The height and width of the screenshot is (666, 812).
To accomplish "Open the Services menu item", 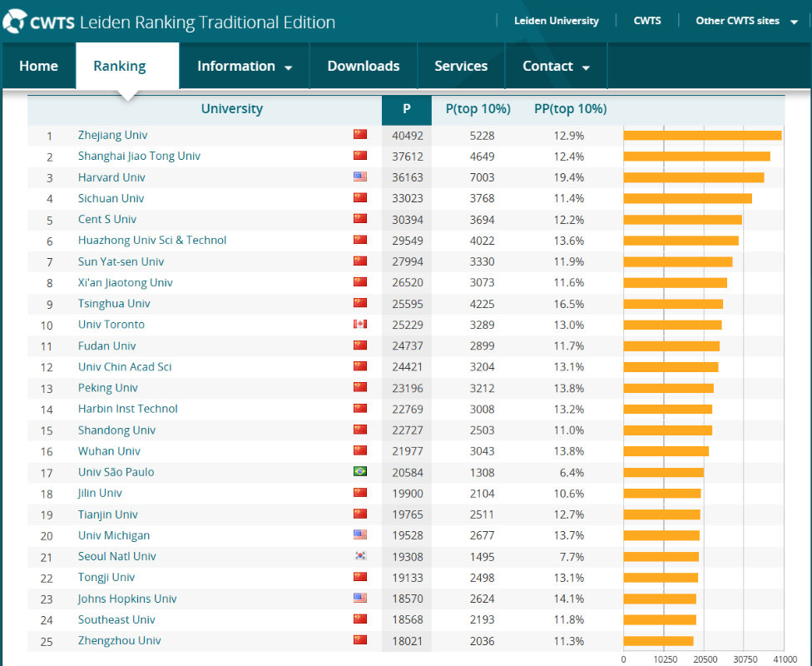I will point(461,67).
